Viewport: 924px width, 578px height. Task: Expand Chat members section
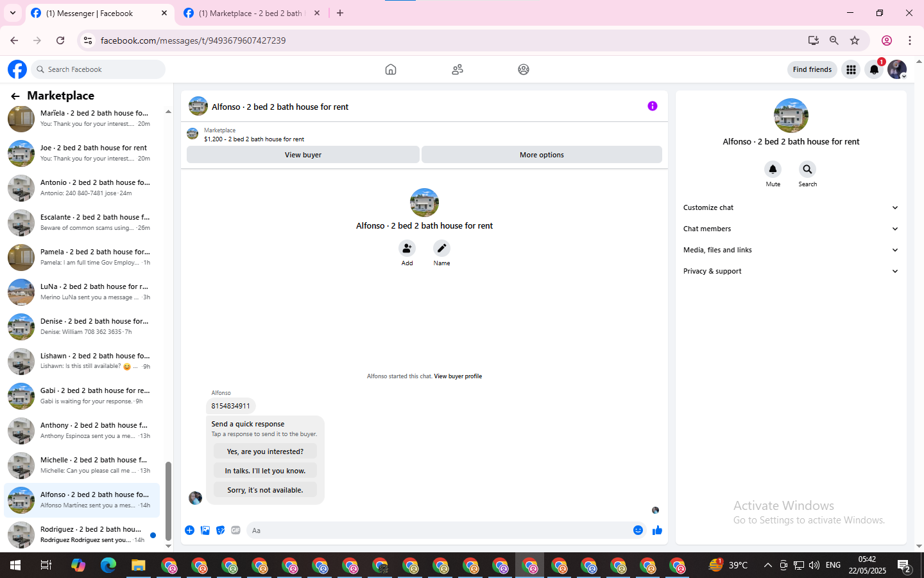(x=791, y=229)
